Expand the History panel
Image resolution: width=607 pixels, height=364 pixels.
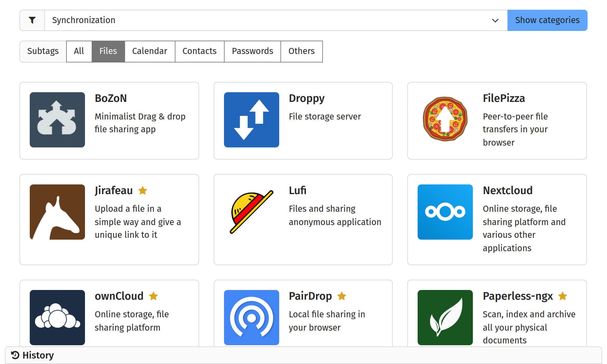tap(32, 355)
